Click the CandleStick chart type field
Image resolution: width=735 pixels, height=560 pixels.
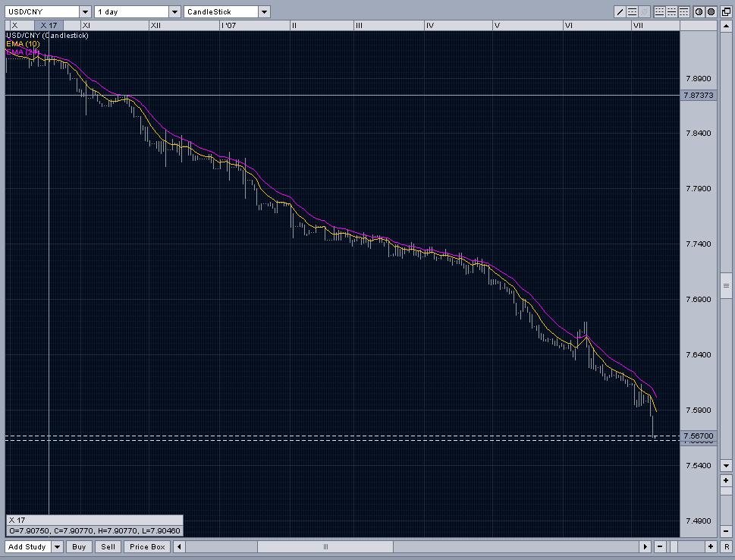click(221, 11)
